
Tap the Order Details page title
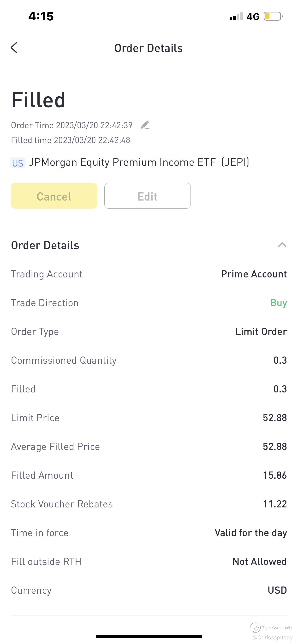pyautogui.click(x=149, y=48)
